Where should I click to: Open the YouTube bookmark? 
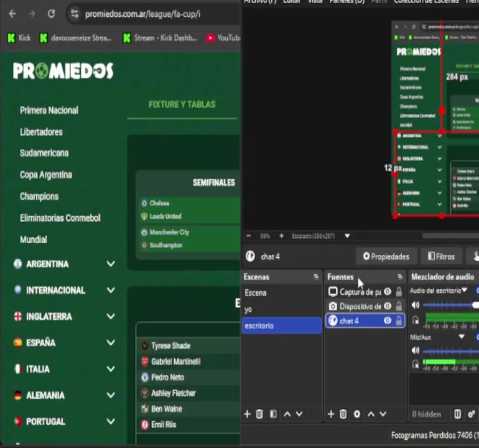tap(223, 38)
